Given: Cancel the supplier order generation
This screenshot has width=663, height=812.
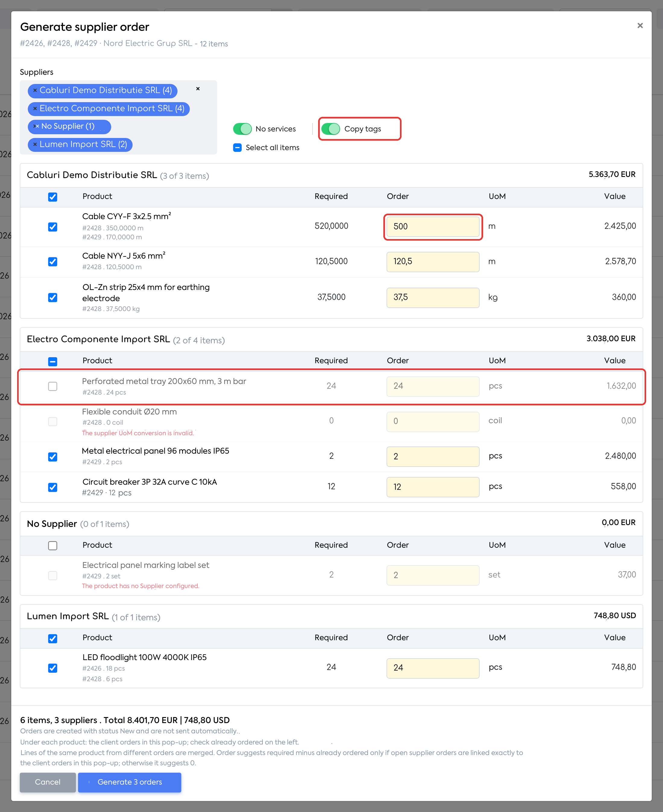Looking at the screenshot, I should pyautogui.click(x=48, y=782).
